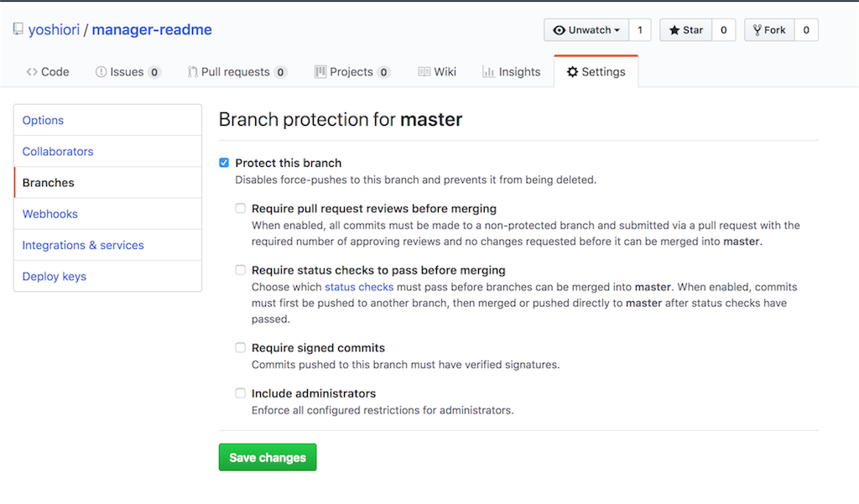
Task: Open Webhooks settings in sidebar
Action: click(108, 214)
